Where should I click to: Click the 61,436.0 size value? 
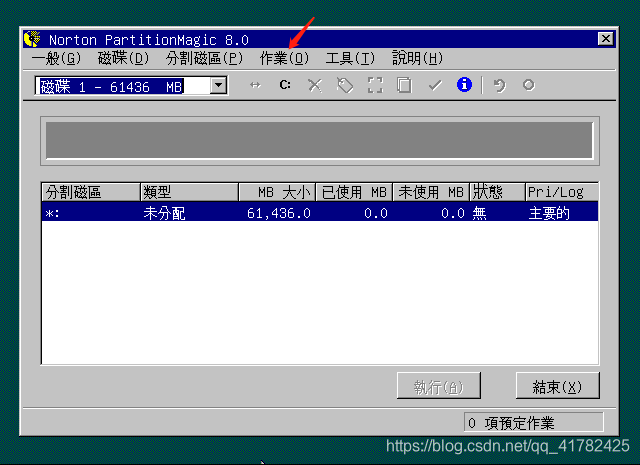coord(279,213)
